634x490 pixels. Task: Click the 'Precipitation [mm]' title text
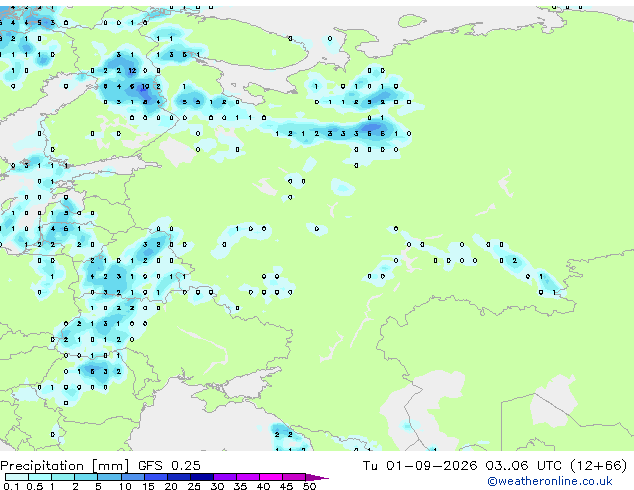click(64, 466)
